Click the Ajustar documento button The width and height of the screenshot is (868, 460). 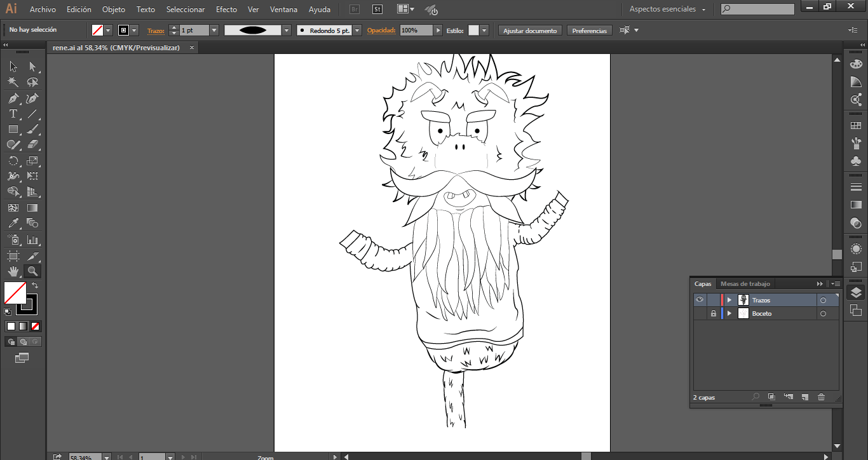click(x=531, y=30)
